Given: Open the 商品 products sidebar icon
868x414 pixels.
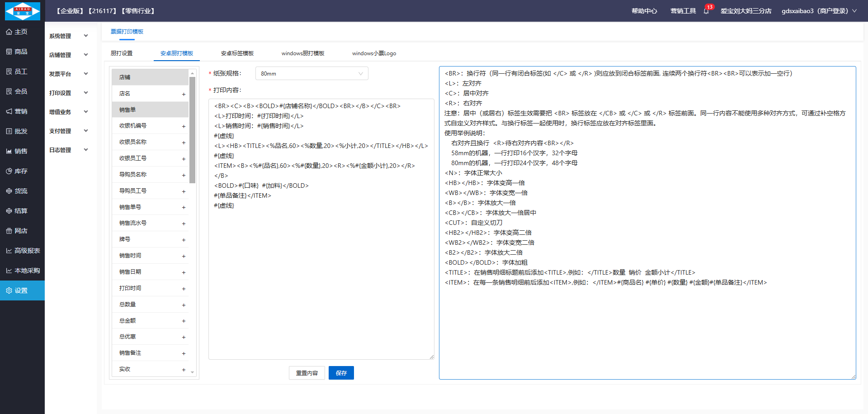Looking at the screenshot, I should click(x=9, y=52).
